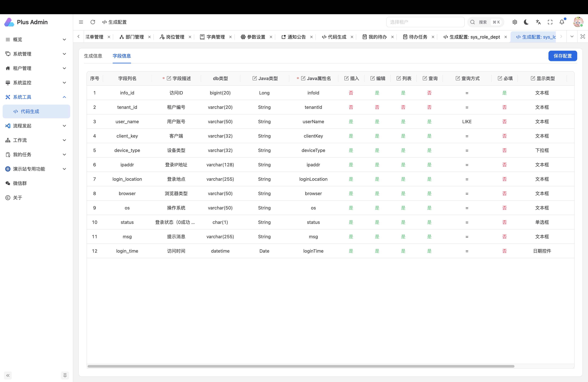Click the 选择租户 input field
The image size is (588, 382).
[x=425, y=22]
